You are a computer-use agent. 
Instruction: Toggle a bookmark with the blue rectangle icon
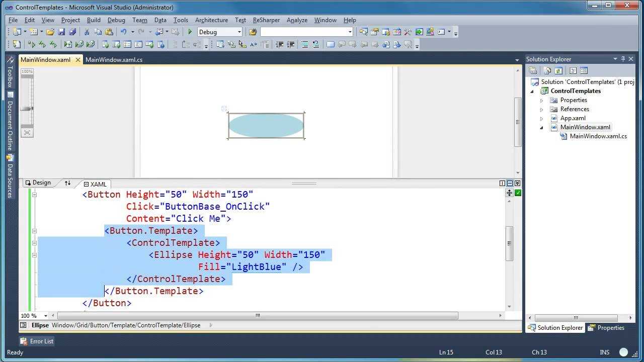tap(331, 44)
